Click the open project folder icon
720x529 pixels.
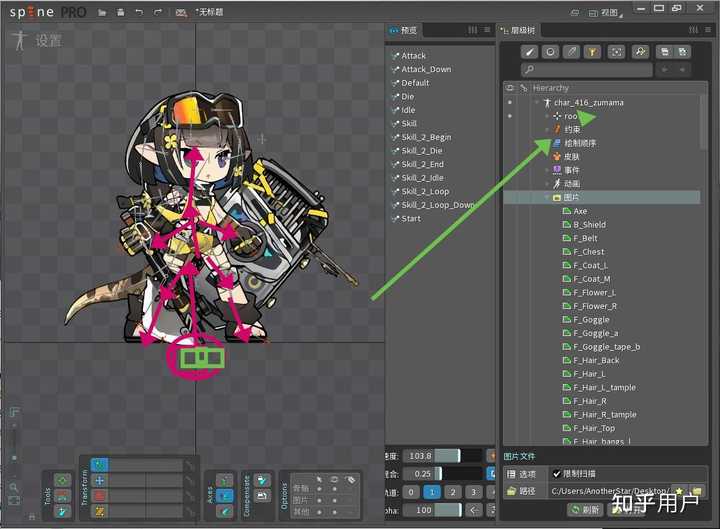[102, 12]
